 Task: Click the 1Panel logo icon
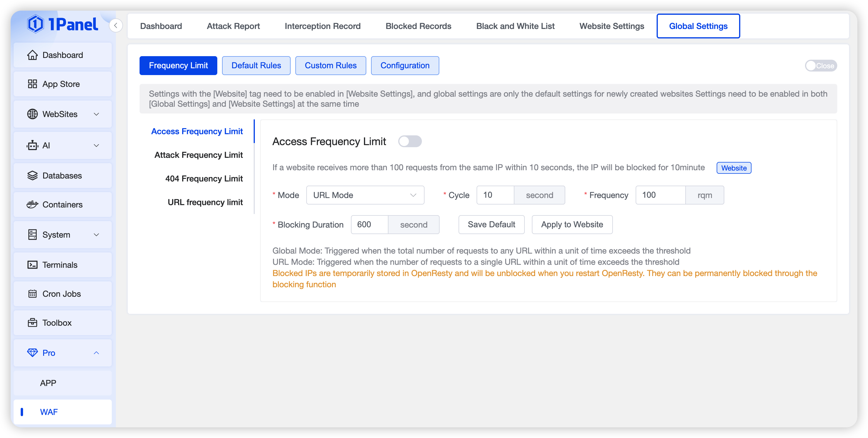35,24
